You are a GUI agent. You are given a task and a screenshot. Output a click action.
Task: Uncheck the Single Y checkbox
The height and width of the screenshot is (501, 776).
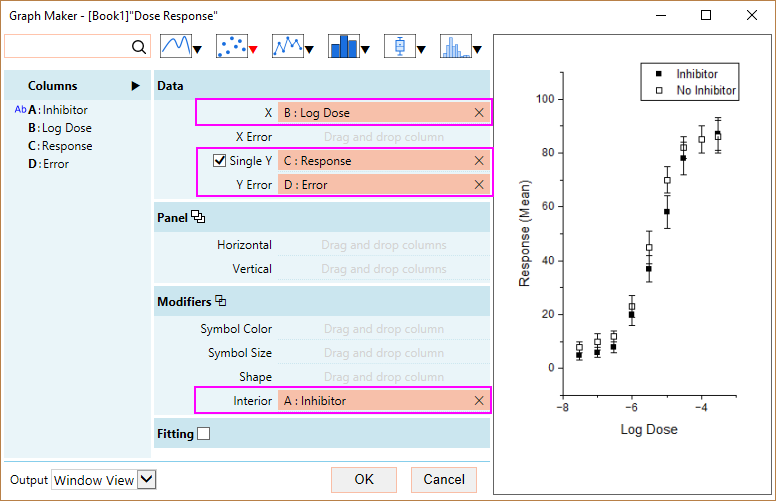[x=220, y=160]
